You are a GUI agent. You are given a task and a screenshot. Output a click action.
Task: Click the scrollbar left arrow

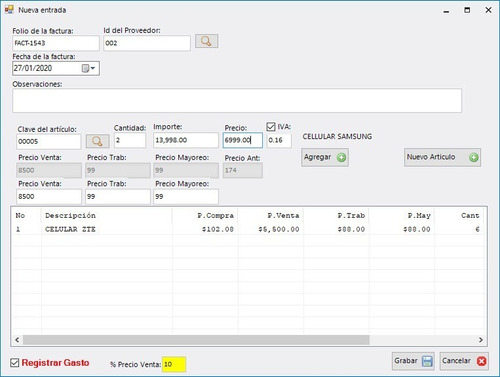[x=17, y=340]
